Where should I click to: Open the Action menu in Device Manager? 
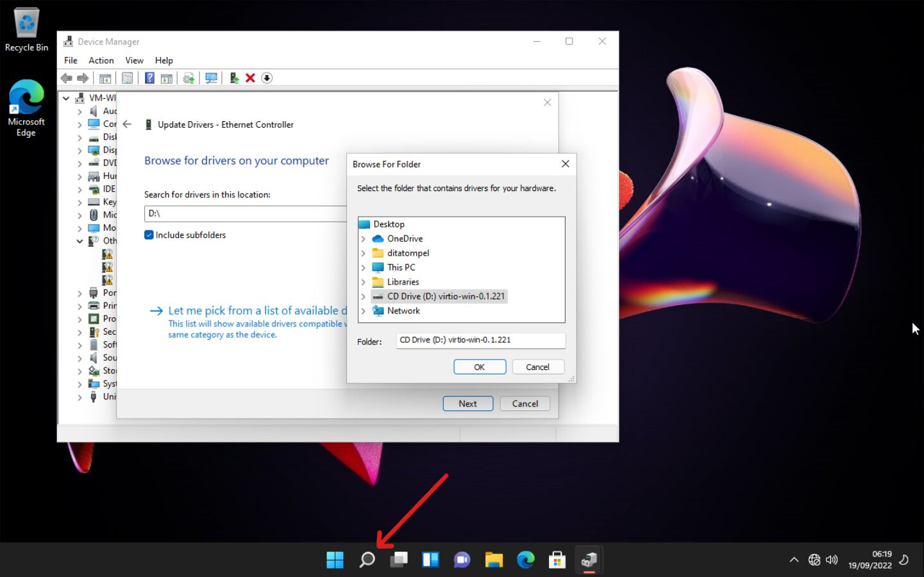pos(101,60)
